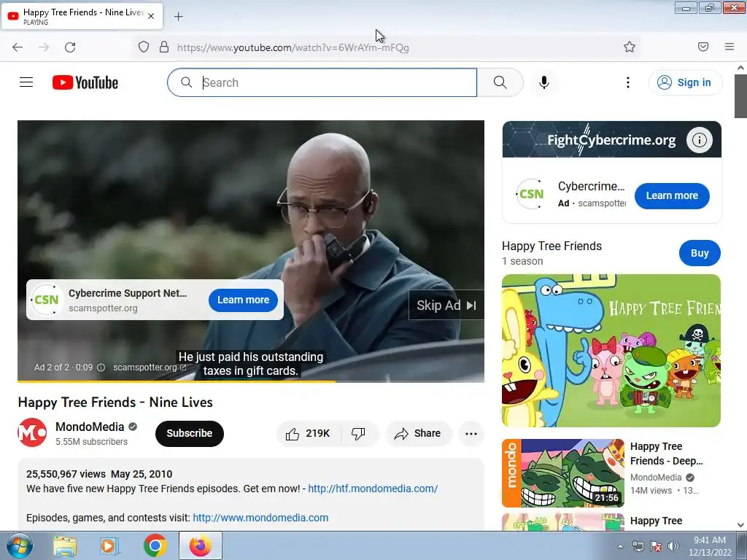Image resolution: width=747 pixels, height=560 pixels.
Task: Open MondoMedia channel avatar
Action: coord(32,432)
